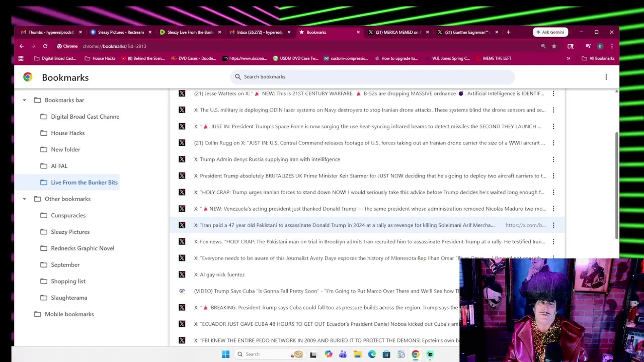Open the apps grid icon on bookmarks bar
Image resolution: width=644 pixels, height=362 pixels.
pos(21,58)
